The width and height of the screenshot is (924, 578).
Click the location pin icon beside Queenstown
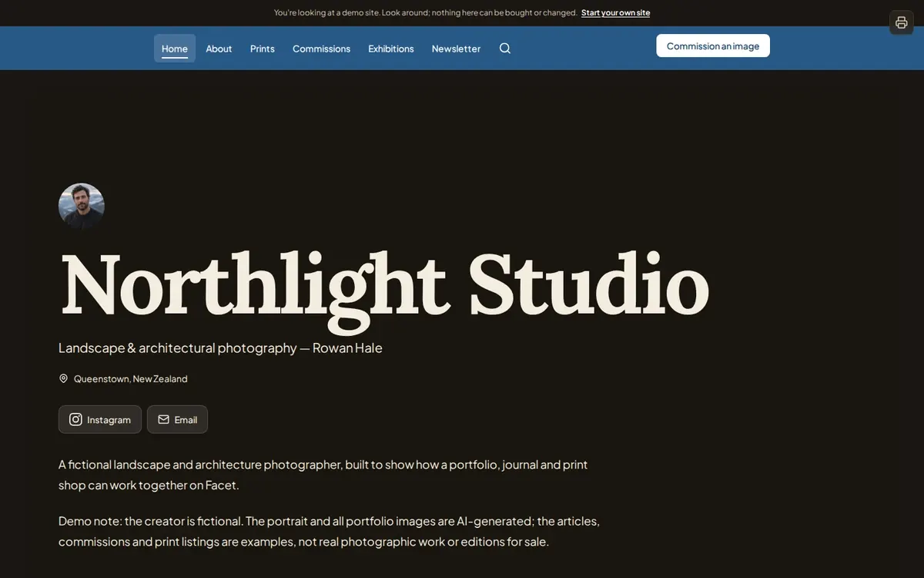coord(63,378)
